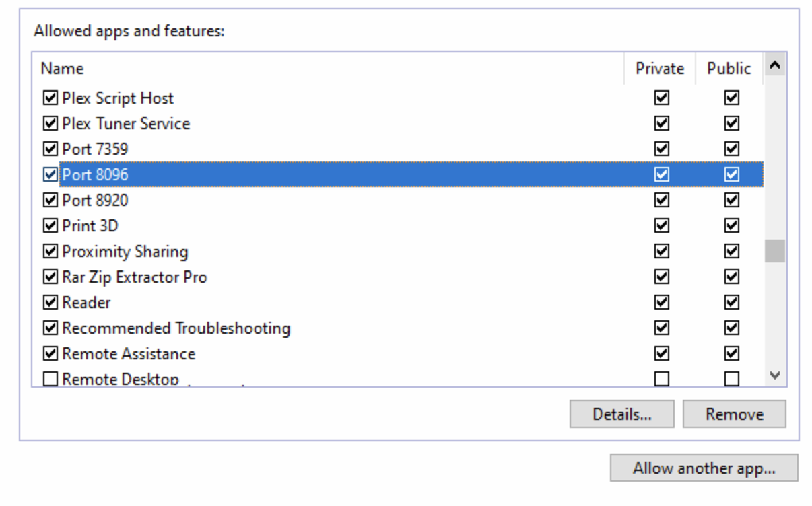
Task: Toggle Private checkbox for Proximity Sharing
Action: click(662, 252)
